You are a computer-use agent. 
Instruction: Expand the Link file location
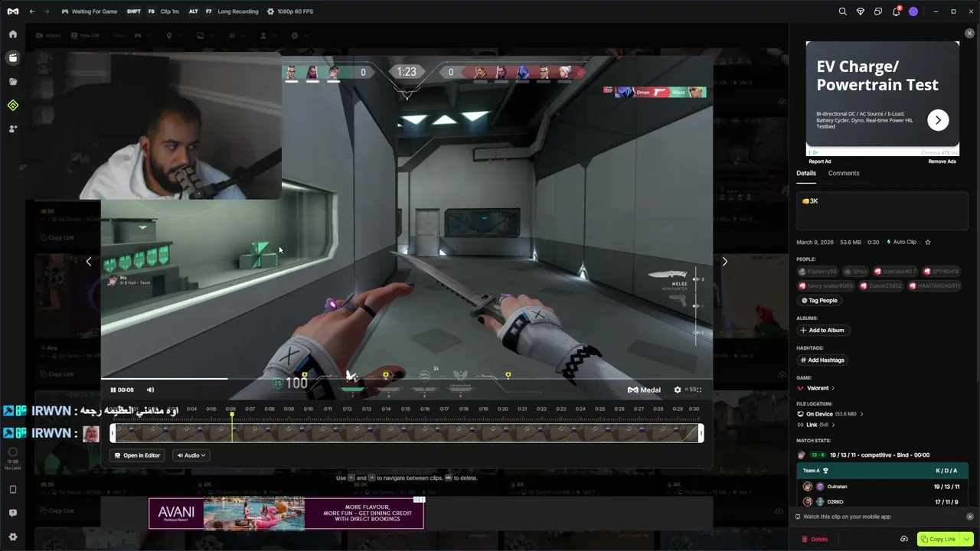click(817, 425)
